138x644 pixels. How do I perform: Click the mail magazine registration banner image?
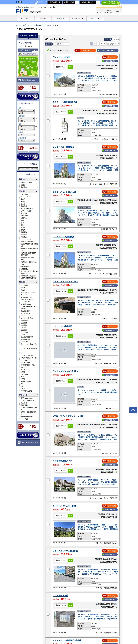[x=28, y=66]
